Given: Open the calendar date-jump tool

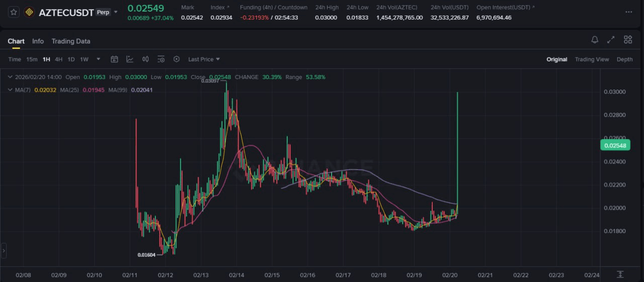Looking at the screenshot, I should point(114,59).
